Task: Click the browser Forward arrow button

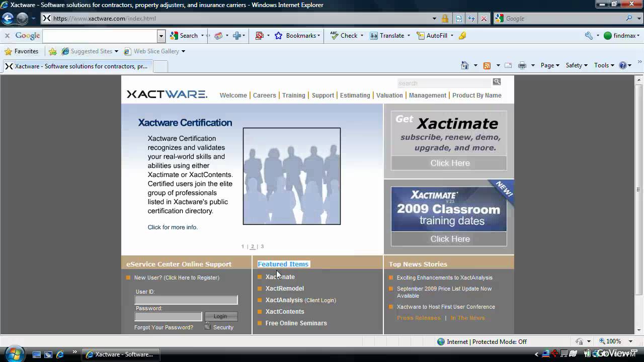Action: [22, 19]
